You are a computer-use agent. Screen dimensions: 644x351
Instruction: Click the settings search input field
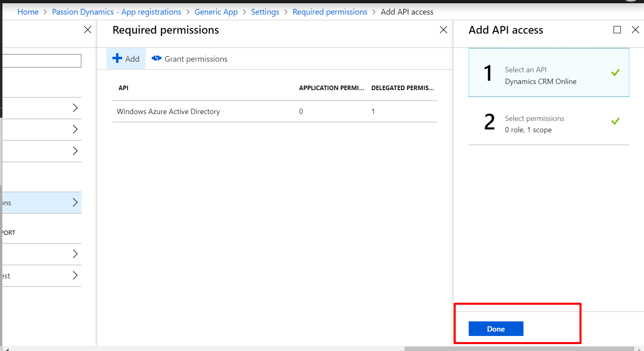[41, 61]
